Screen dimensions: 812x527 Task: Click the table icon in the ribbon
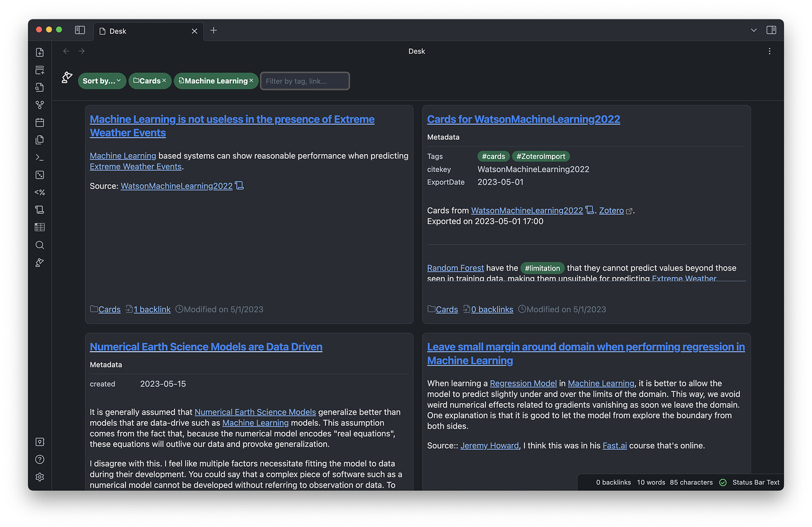(x=39, y=227)
